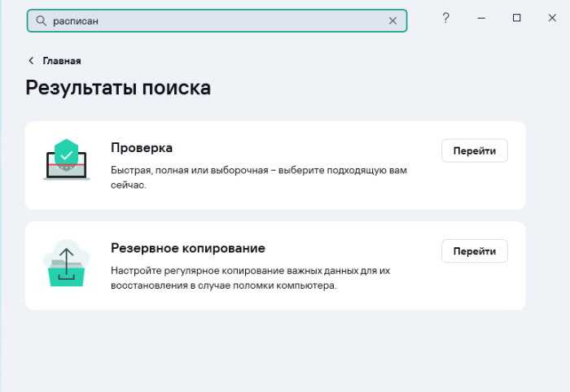This screenshot has width=570, height=392.
Task: Clear the search field with the X
Action: (x=392, y=20)
